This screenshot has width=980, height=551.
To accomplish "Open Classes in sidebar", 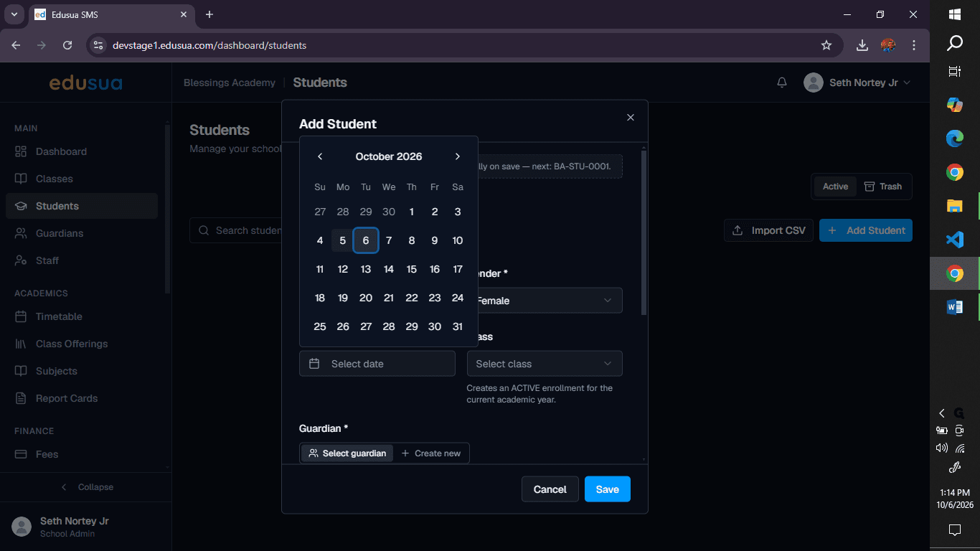I will (x=82, y=179).
